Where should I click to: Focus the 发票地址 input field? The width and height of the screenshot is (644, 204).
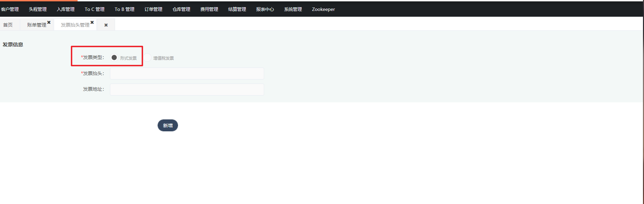(x=187, y=89)
